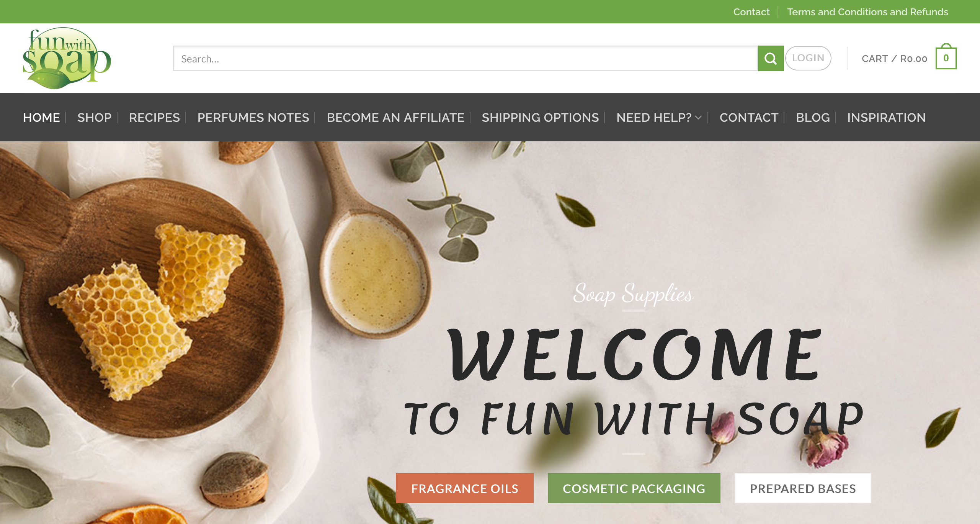This screenshot has height=524, width=980.
Task: Open the RECIPES menu item
Action: [x=154, y=118]
